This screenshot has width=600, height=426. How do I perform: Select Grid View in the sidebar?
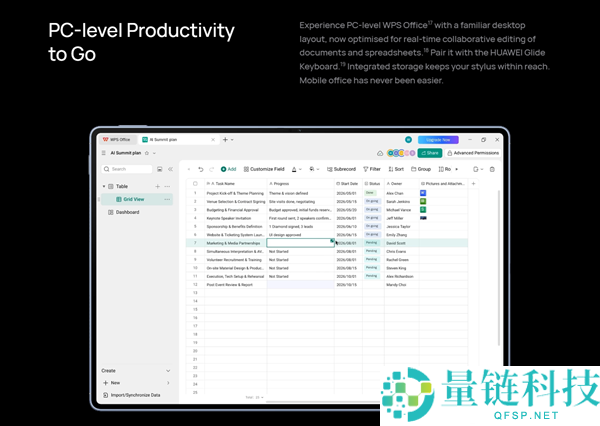pos(137,199)
